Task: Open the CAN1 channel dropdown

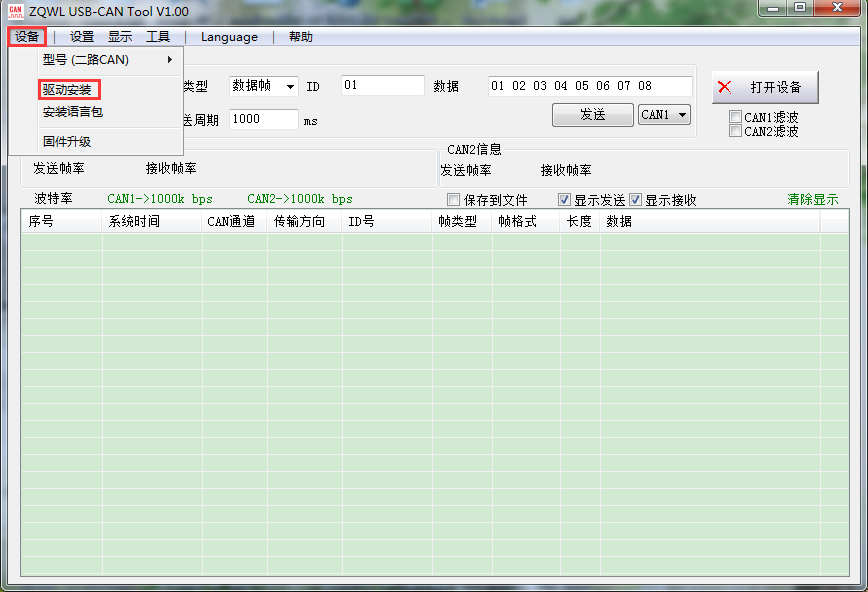Action: coord(664,115)
